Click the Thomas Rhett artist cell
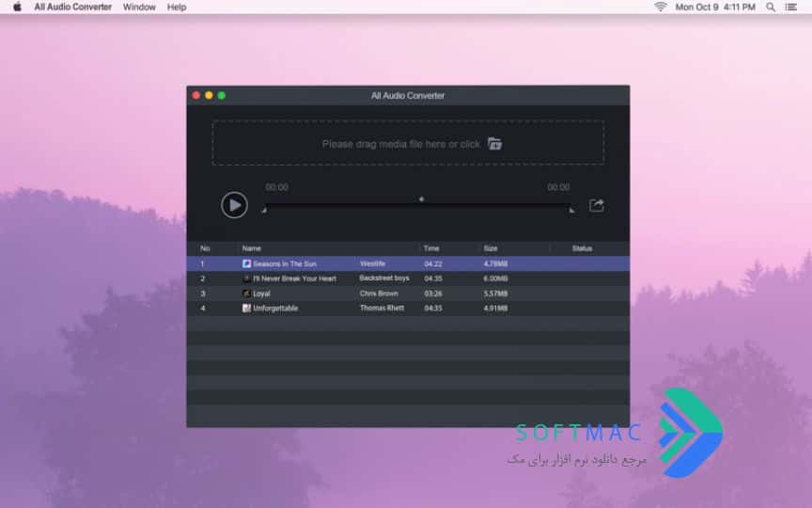 coord(382,308)
